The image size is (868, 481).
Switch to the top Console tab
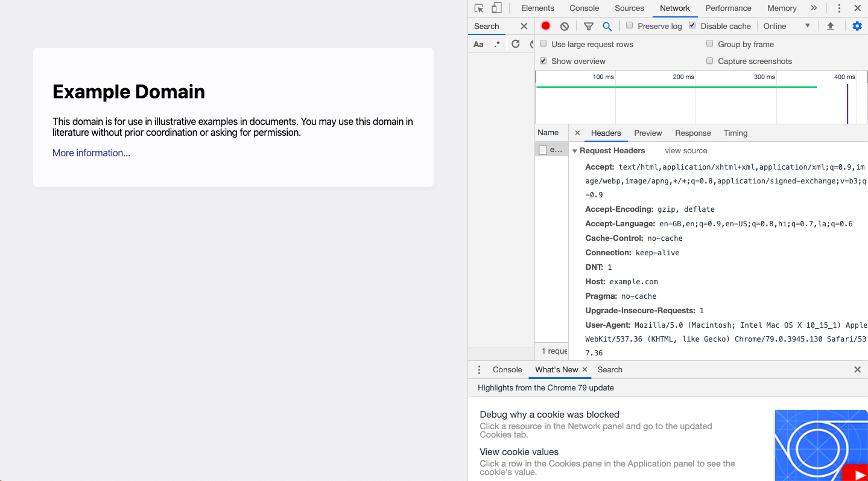584,8
